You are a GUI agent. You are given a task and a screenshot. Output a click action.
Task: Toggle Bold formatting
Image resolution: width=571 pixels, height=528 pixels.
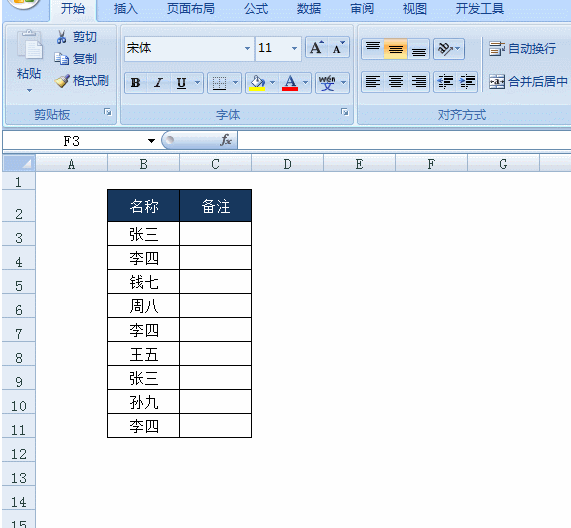(x=135, y=83)
